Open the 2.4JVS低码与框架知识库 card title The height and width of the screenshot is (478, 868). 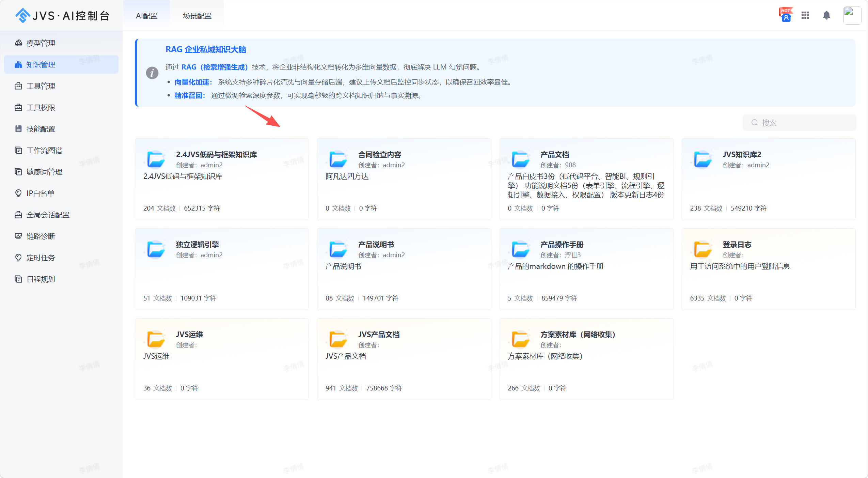point(216,155)
